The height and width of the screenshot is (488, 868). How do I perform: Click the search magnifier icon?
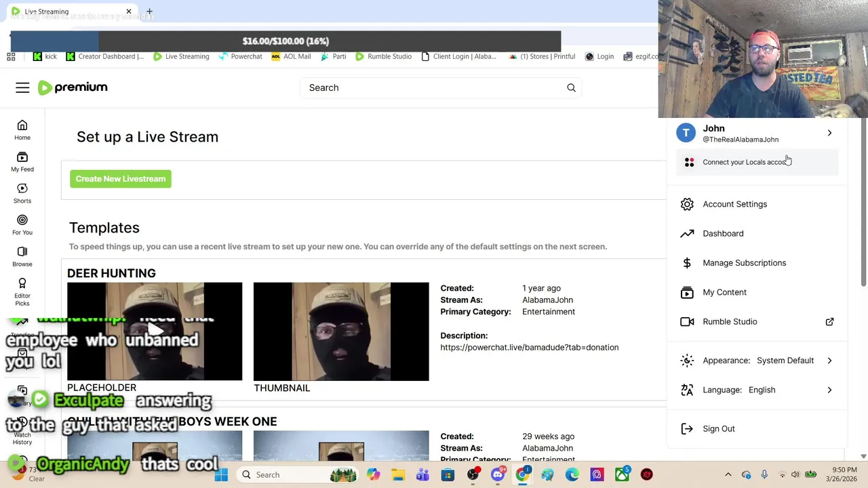(x=571, y=87)
